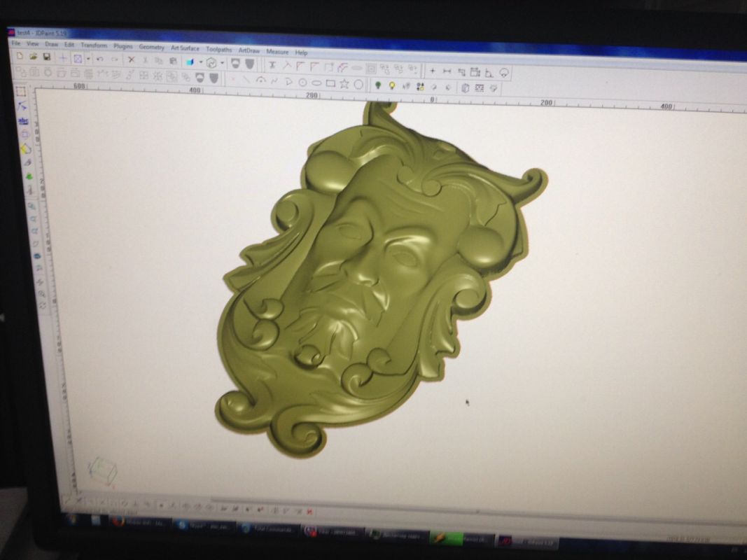
Task: Select the Star shape drawing tool
Action: (344, 83)
